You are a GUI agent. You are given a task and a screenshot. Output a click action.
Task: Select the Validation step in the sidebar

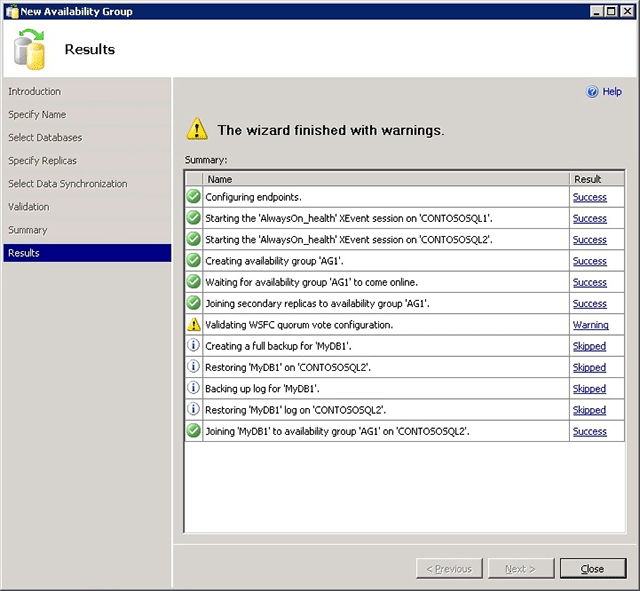tap(29, 207)
